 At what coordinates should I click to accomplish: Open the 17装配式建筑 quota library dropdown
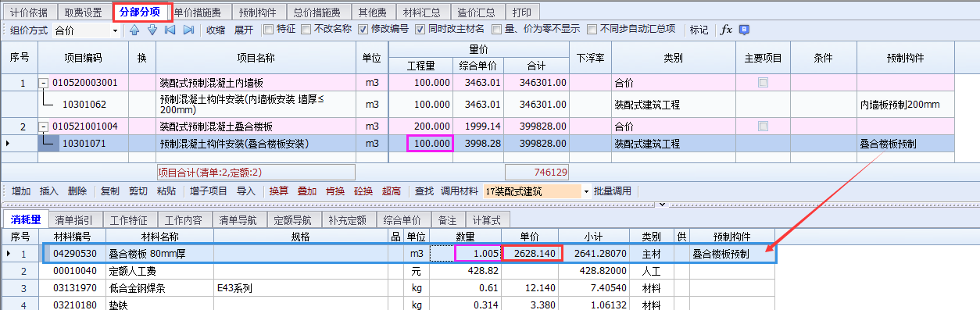(587, 191)
